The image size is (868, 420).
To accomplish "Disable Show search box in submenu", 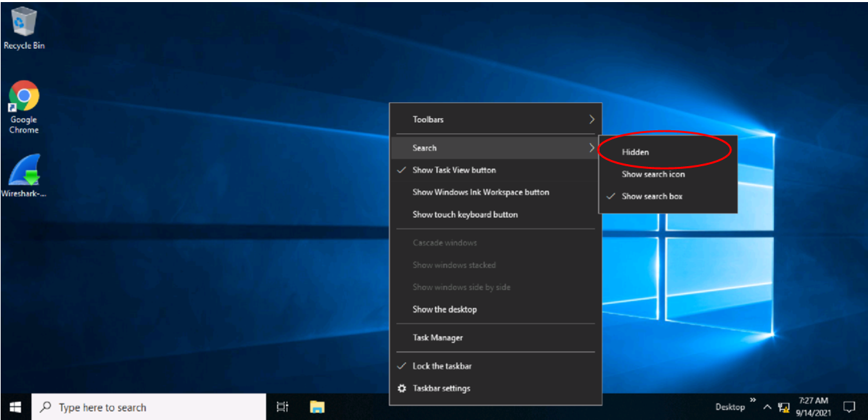I will pyautogui.click(x=651, y=196).
